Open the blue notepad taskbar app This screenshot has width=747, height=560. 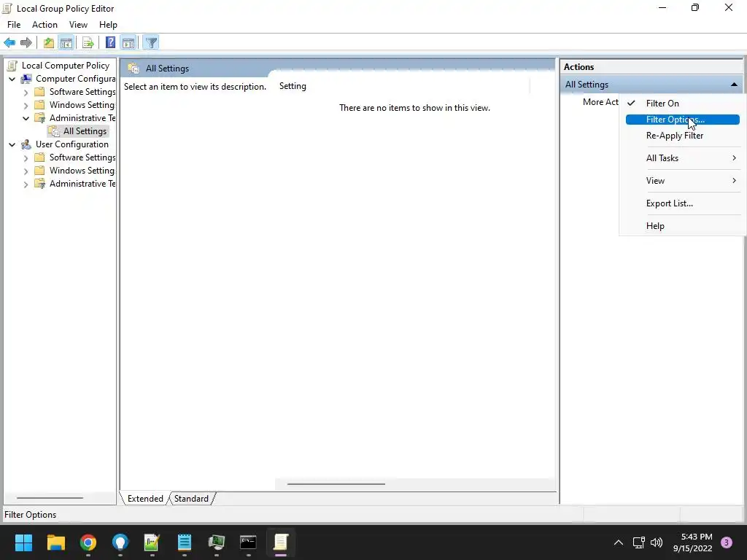pos(185,542)
